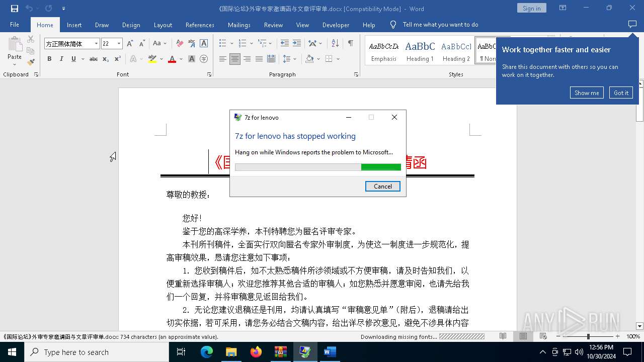Switch to the Insert tab
This screenshot has height=362, width=644.
pyautogui.click(x=74, y=25)
